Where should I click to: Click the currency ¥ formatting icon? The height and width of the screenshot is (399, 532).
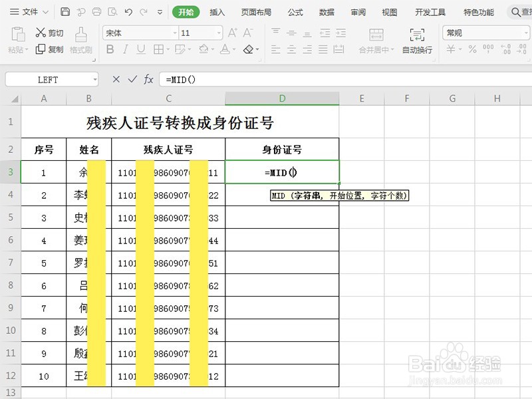[x=450, y=49]
